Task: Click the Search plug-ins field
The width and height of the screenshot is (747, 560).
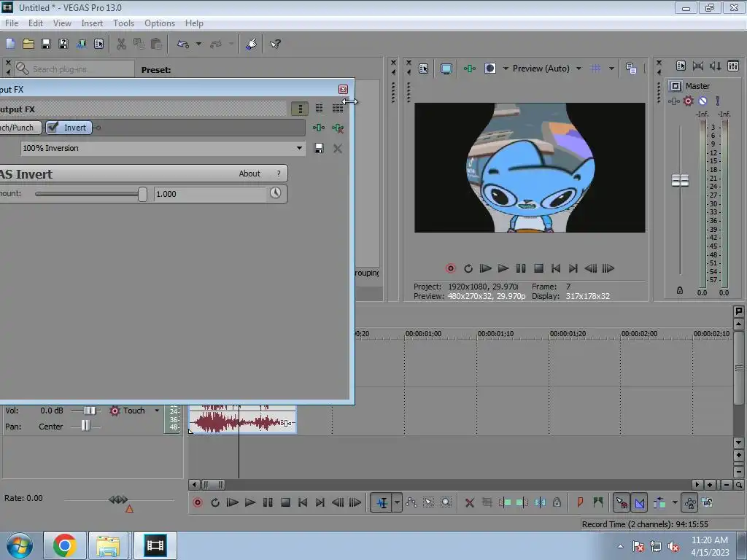Action: pyautogui.click(x=74, y=69)
